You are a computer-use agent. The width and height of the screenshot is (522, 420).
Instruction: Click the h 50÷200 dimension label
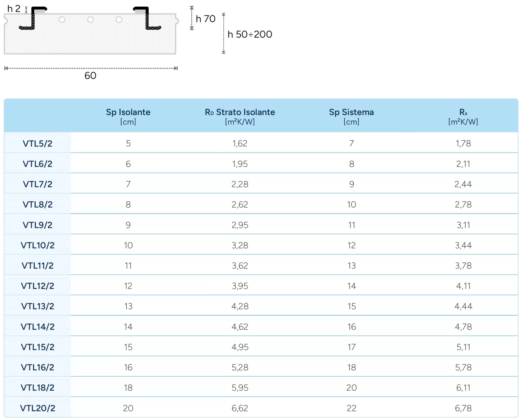point(250,34)
